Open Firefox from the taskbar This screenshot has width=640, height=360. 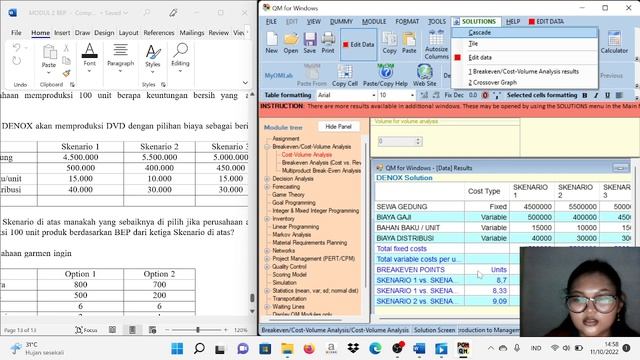(309, 349)
